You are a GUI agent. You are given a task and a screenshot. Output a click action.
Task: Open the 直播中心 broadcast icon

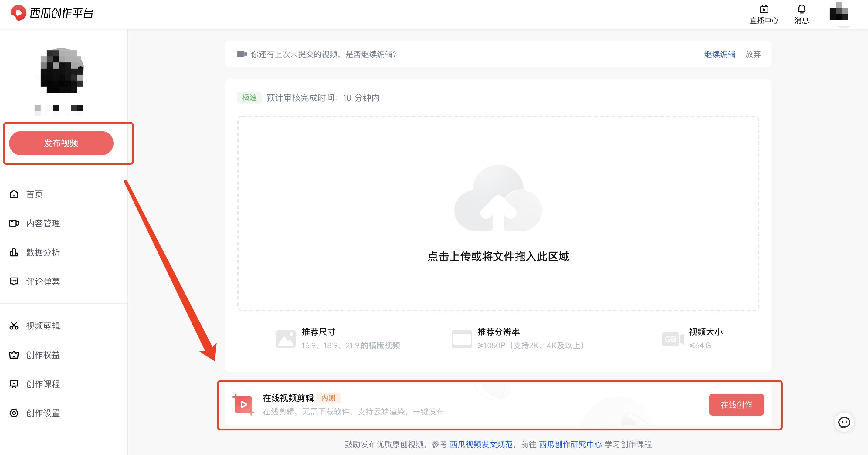[764, 9]
